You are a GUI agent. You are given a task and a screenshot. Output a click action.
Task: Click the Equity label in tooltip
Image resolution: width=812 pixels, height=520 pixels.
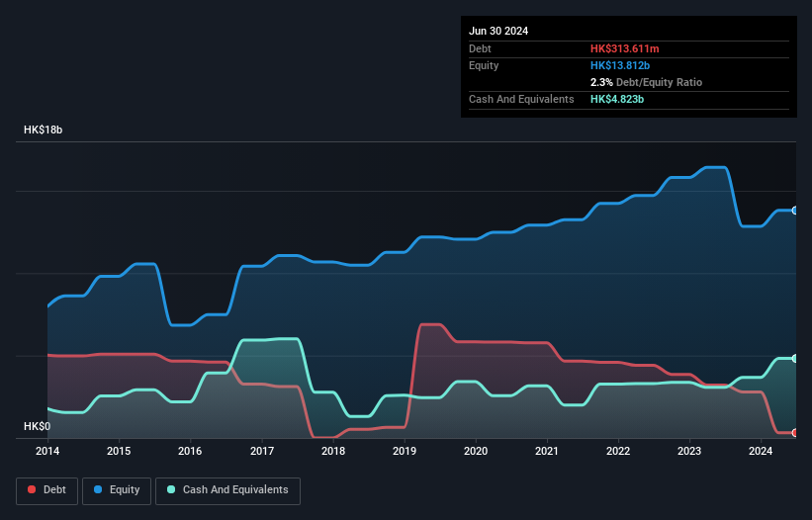484,65
